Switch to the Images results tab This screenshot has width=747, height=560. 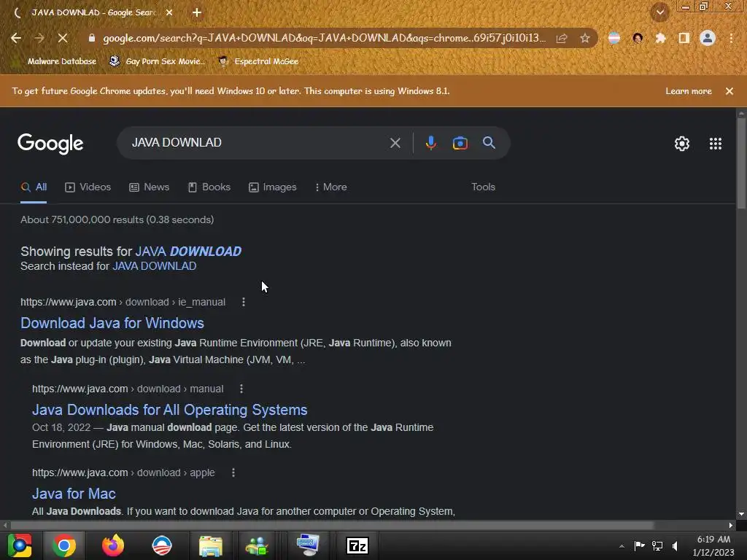[273, 187]
